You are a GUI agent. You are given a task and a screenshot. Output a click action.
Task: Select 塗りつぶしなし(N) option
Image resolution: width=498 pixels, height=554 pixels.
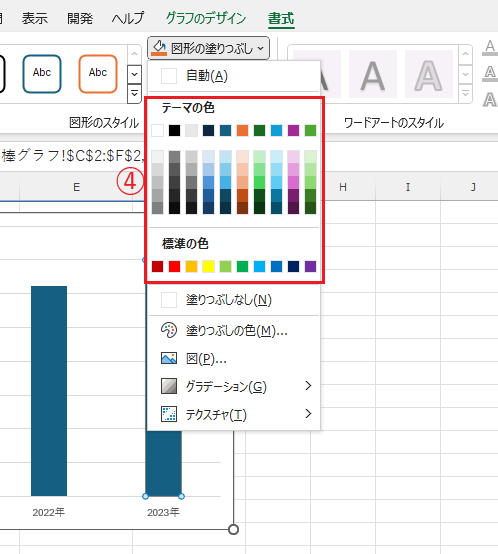click(x=233, y=300)
